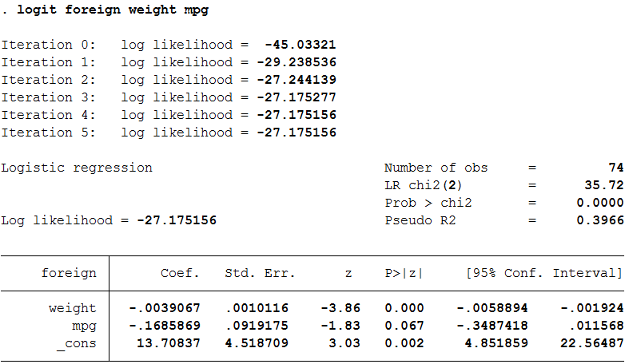Select the Number of obs value 74
This screenshot has width=629, height=364.
615,168
